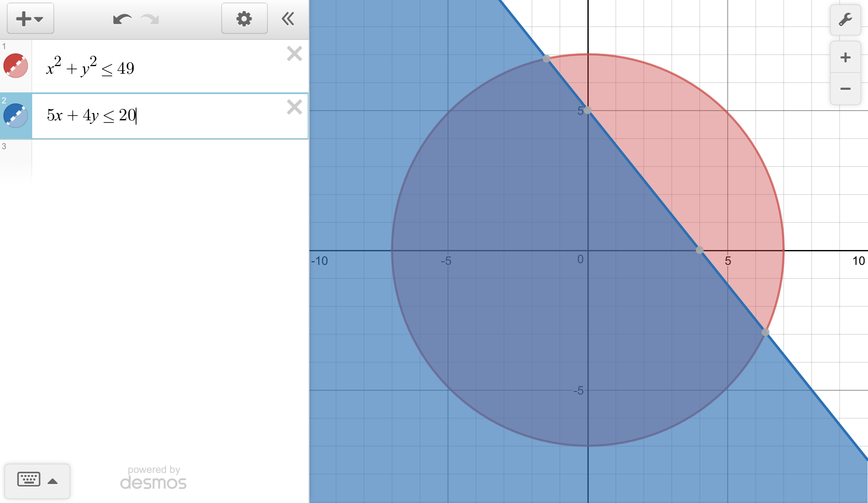Screen dimensions: 868x503
Task: Click the x-intercept point on the line
Action: point(700,250)
